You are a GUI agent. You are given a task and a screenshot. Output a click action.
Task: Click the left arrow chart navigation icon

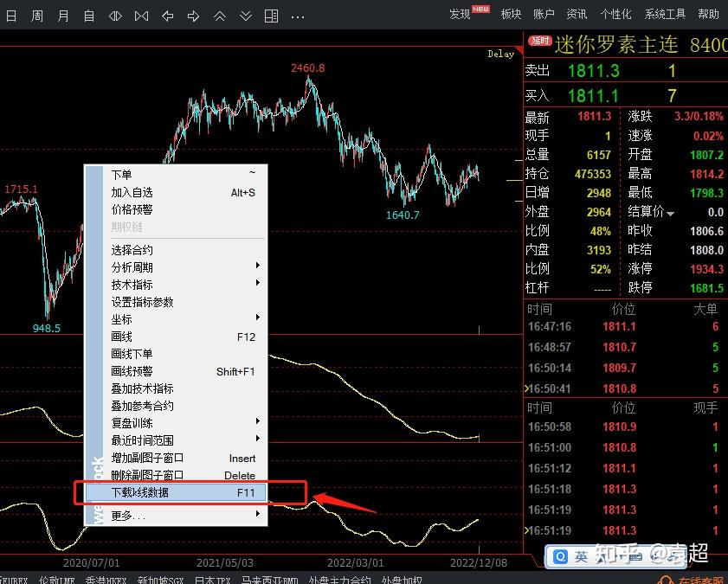tap(167, 15)
